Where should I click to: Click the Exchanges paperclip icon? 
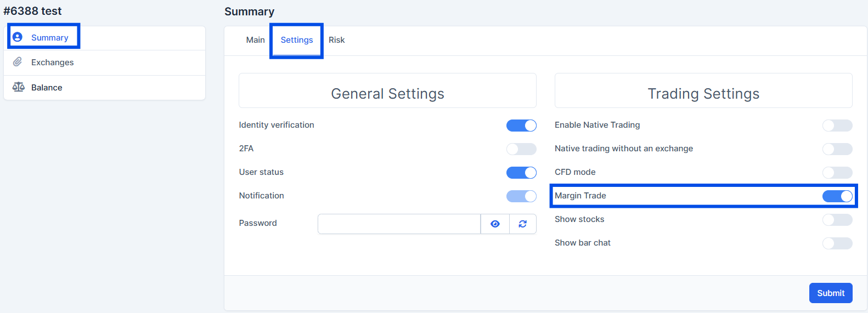(x=18, y=62)
